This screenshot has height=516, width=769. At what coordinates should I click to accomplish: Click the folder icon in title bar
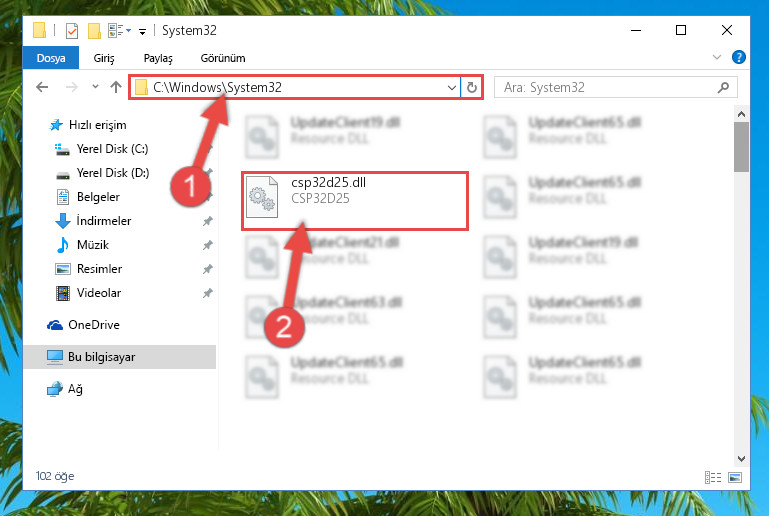[39, 30]
